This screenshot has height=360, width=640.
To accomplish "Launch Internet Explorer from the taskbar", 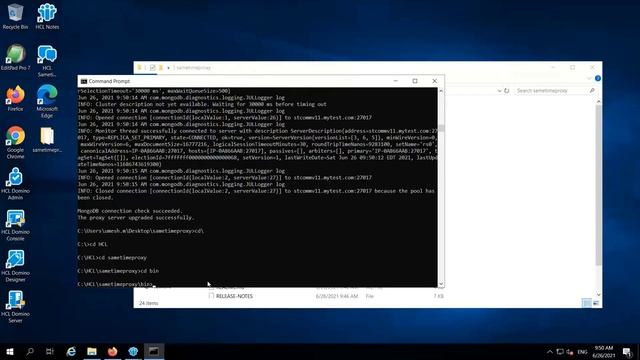I will 71,351.
